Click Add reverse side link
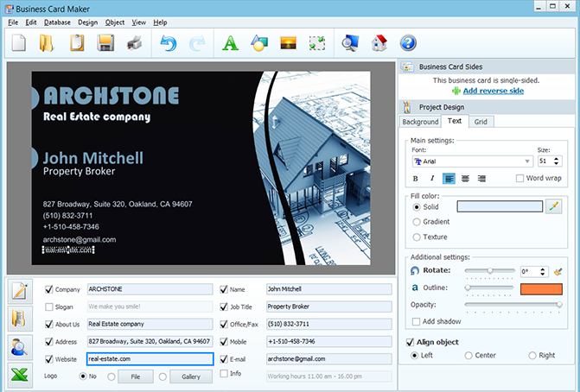580x392 pixels. click(493, 91)
